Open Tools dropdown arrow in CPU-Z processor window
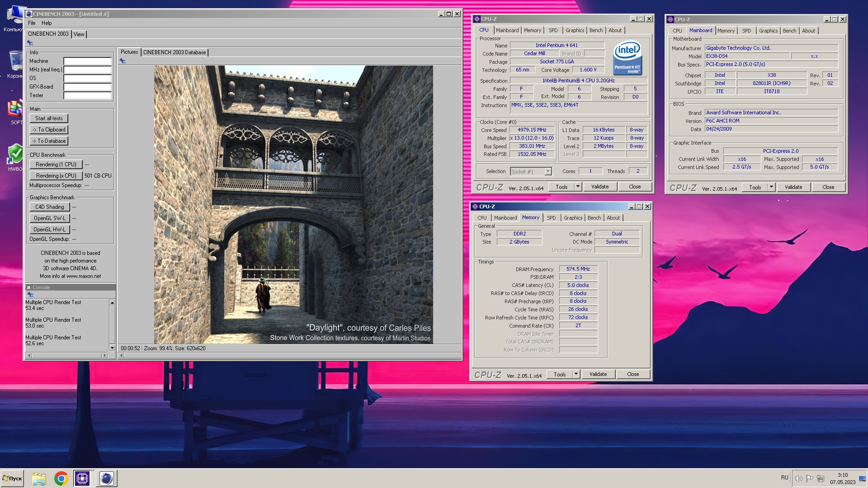The width and height of the screenshot is (868, 488). [x=577, y=187]
